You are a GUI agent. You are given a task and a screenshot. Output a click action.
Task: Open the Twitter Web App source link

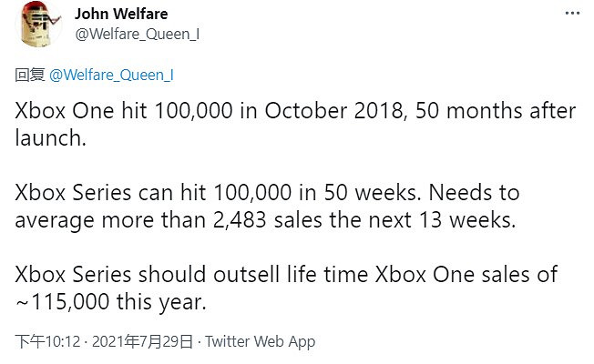point(261,342)
